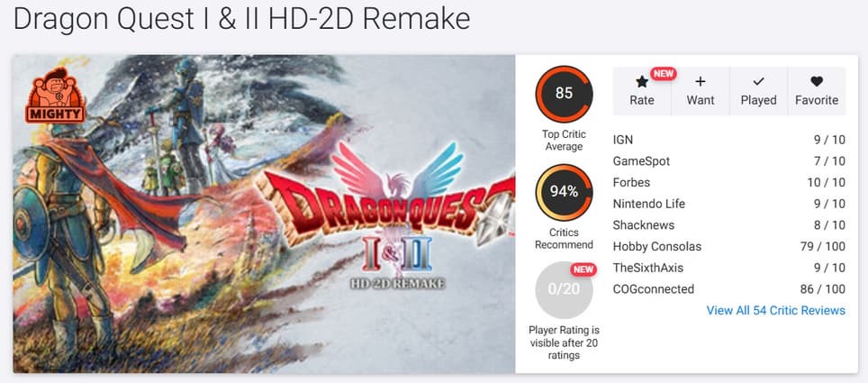Screen dimensions: 868x383
Task: Click View All 54 Critic Reviews link
Action: click(x=776, y=310)
